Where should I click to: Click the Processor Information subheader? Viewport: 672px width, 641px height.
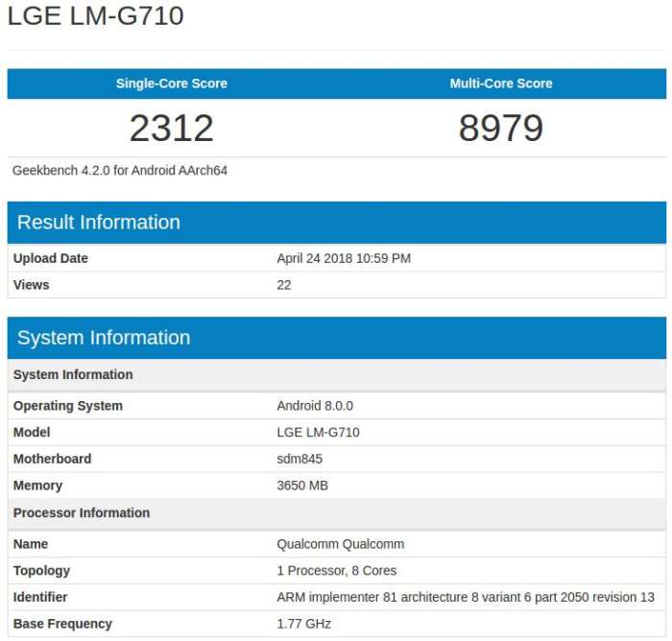coord(82,513)
